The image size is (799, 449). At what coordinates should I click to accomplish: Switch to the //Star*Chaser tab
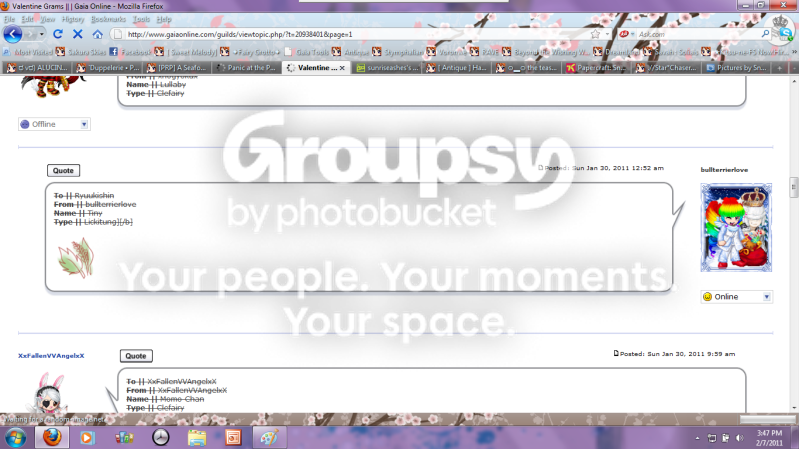pyautogui.click(x=666, y=68)
